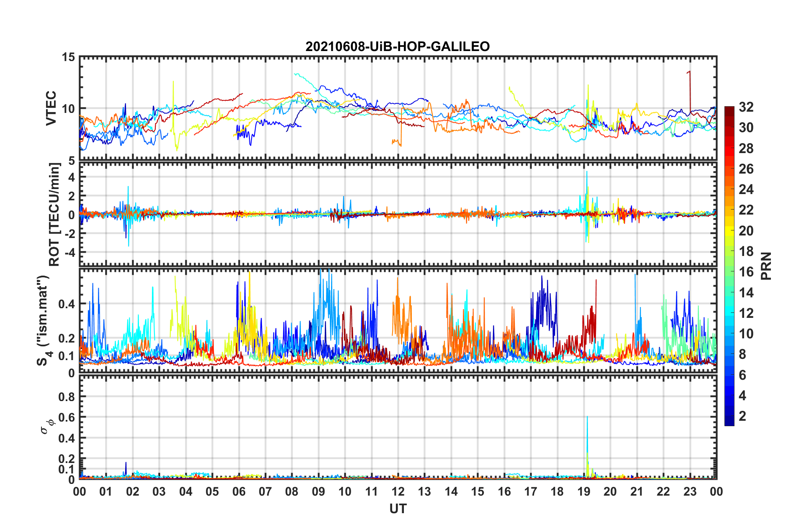This screenshot has height=532, width=796.
Task: Click the PRN rainbow colorbar
Action: tap(729, 266)
